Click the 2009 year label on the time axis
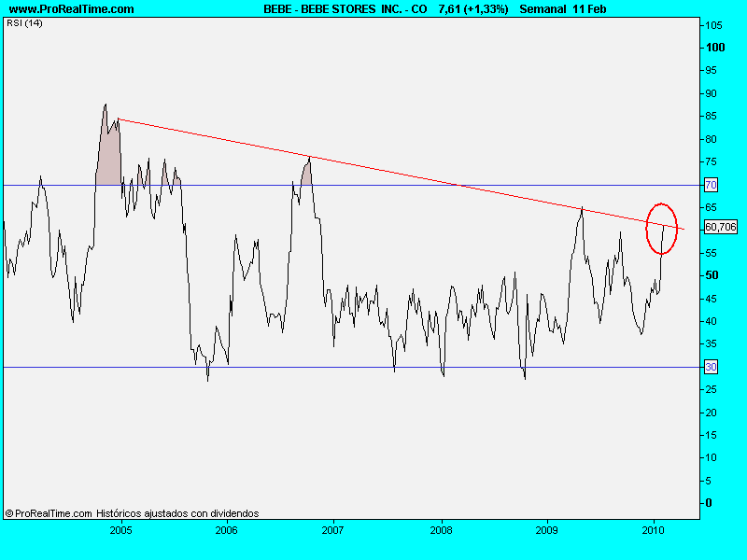This screenshot has width=747, height=560. [546, 530]
